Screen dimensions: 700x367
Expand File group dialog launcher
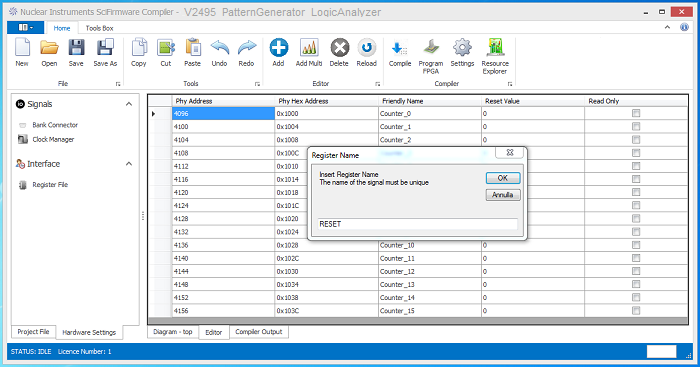click(118, 83)
